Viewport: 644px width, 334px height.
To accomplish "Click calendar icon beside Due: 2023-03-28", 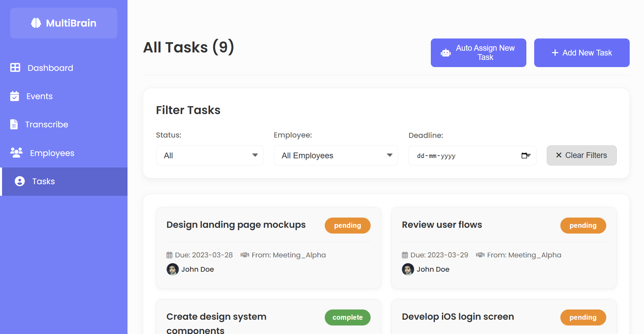I will coord(169,255).
